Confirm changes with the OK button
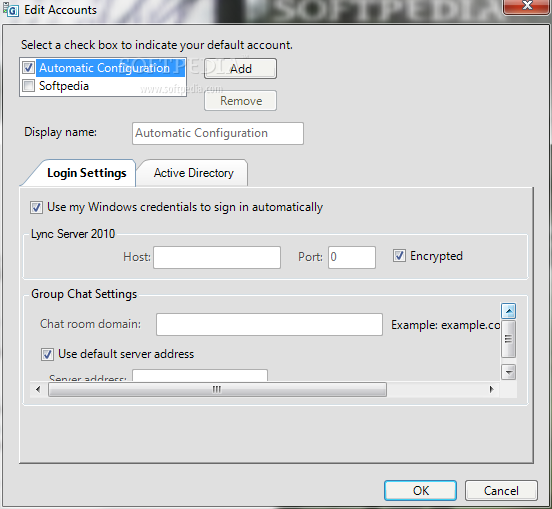The image size is (552, 509). pos(420,490)
